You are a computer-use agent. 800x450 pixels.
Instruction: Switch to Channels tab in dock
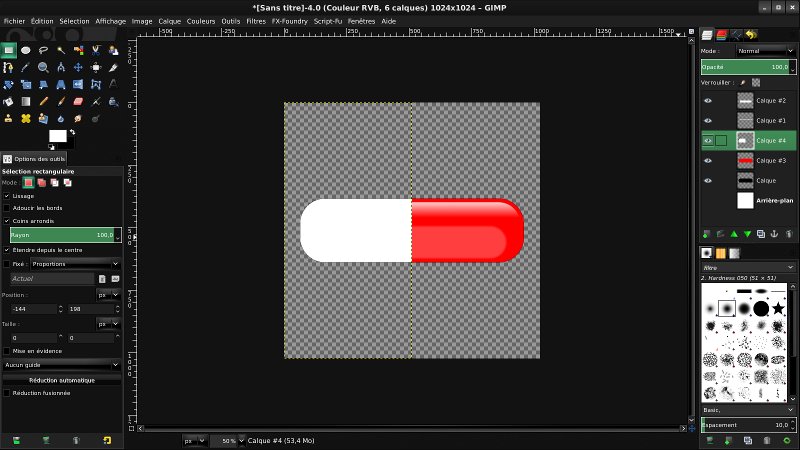click(721, 35)
